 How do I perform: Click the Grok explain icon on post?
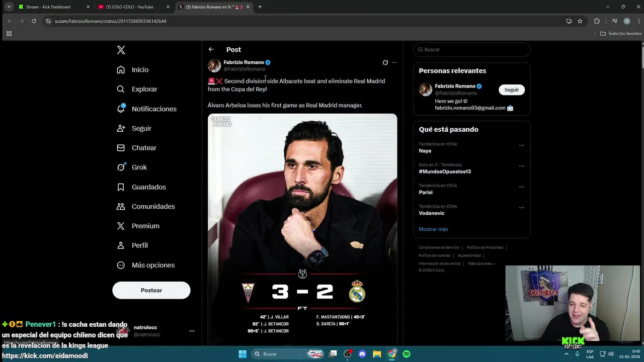(385, 62)
